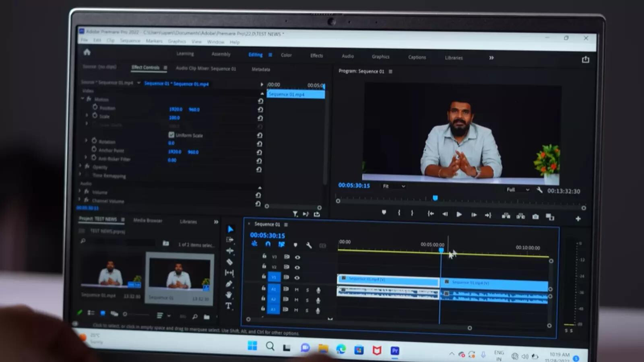Click the Mark Out bracket button

pos(412,213)
